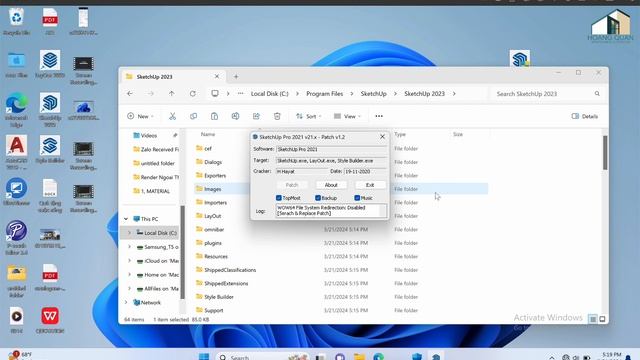
Task: Toggle the TopMost checkbox in patch dialog
Action: pyautogui.click(x=279, y=198)
